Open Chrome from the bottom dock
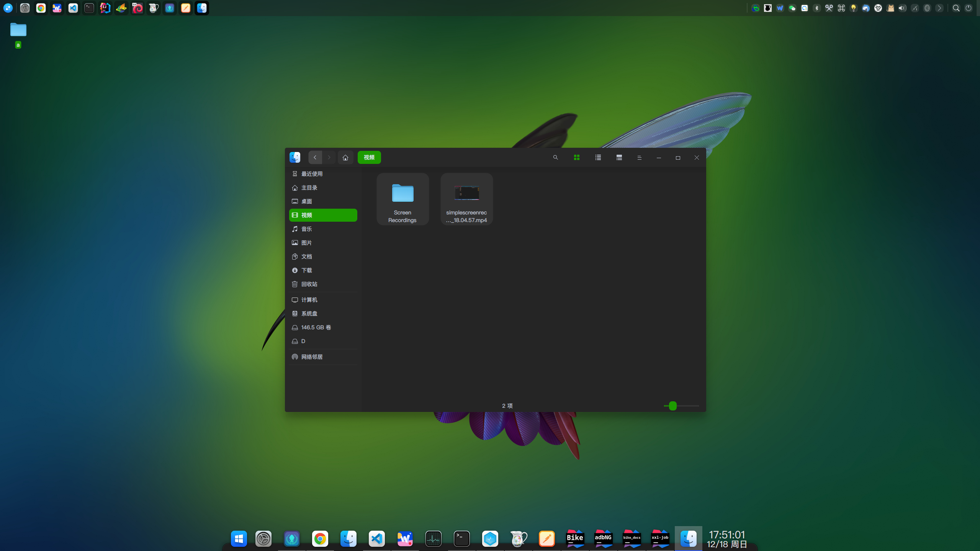This screenshot has width=980, height=551. coord(320,539)
